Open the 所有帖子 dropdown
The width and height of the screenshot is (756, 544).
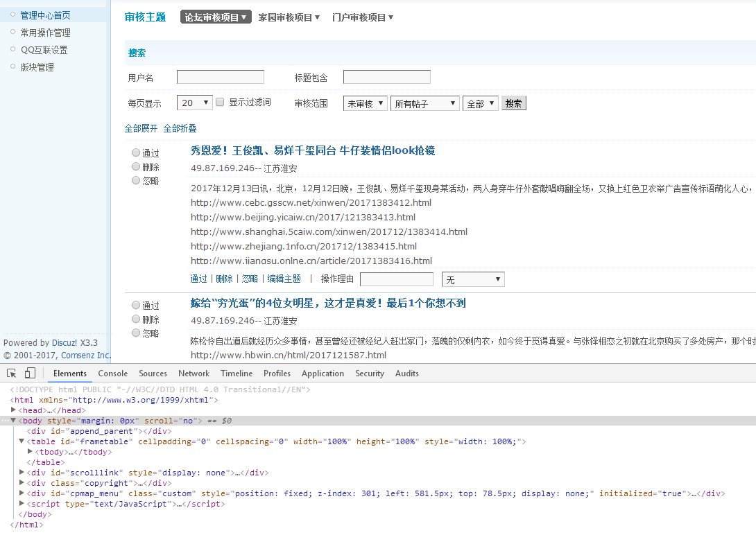424,103
